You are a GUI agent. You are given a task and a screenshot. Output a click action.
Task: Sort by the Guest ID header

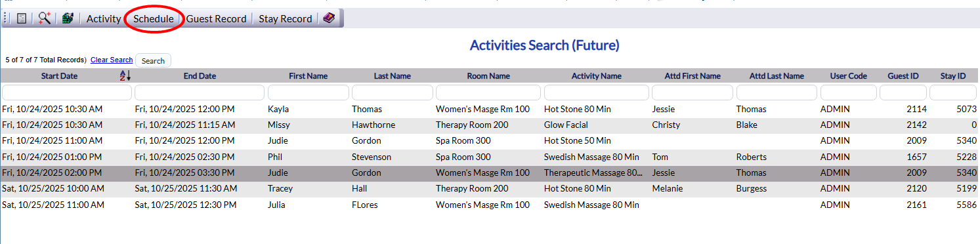tap(903, 76)
